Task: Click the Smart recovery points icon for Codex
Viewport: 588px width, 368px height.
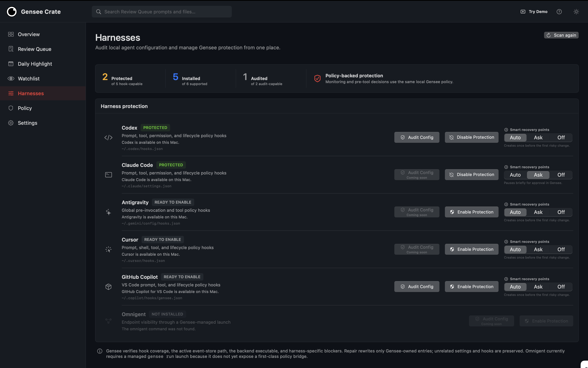Action: 506,130
